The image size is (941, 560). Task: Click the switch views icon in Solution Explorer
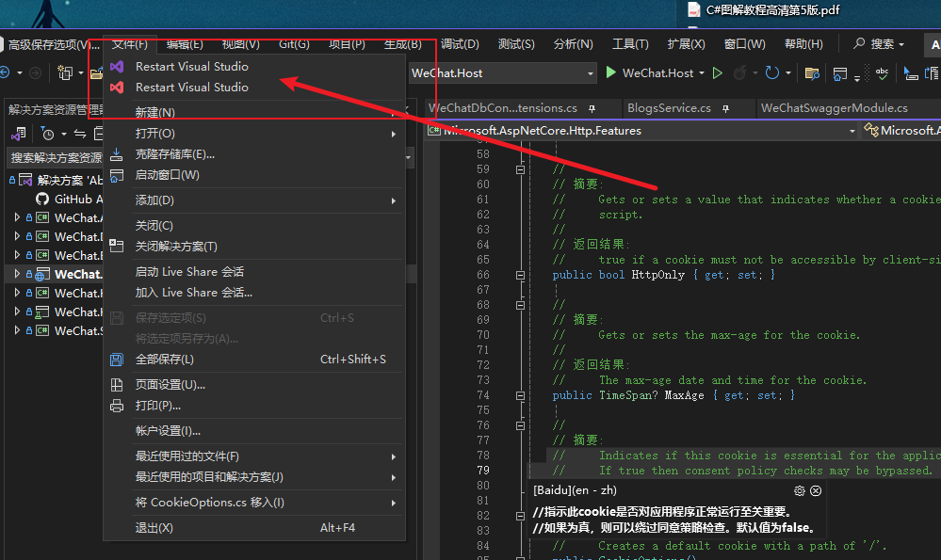pos(19,133)
